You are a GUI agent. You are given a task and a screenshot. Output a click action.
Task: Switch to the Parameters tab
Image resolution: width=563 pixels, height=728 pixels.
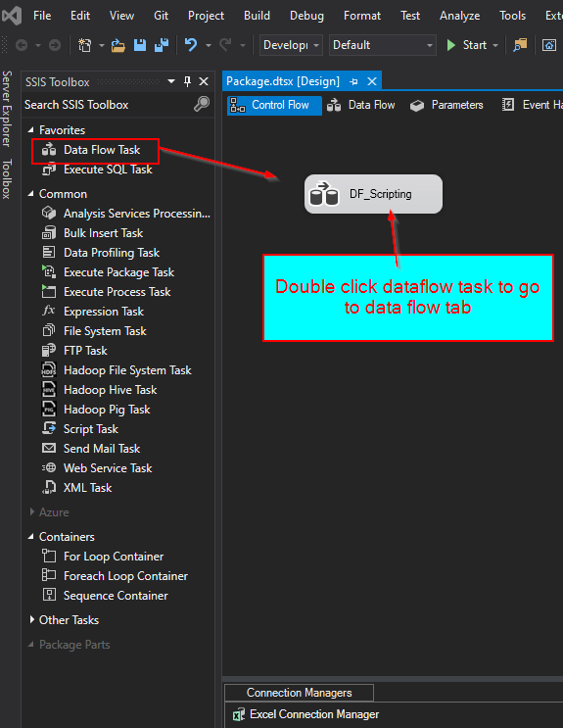(x=446, y=106)
